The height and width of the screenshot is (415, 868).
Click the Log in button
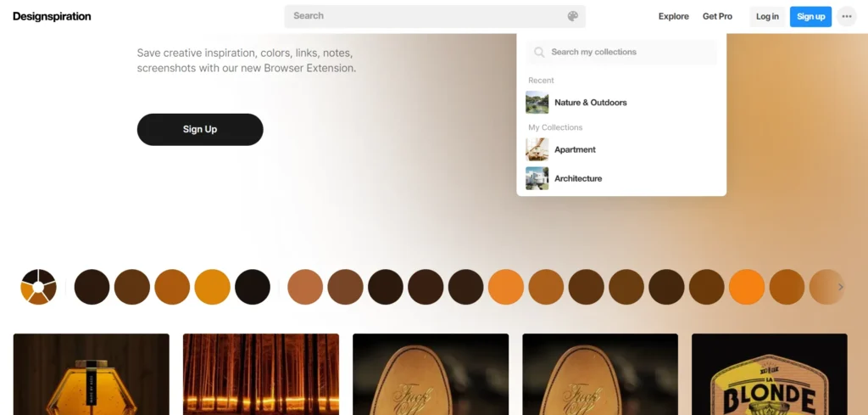pos(766,17)
